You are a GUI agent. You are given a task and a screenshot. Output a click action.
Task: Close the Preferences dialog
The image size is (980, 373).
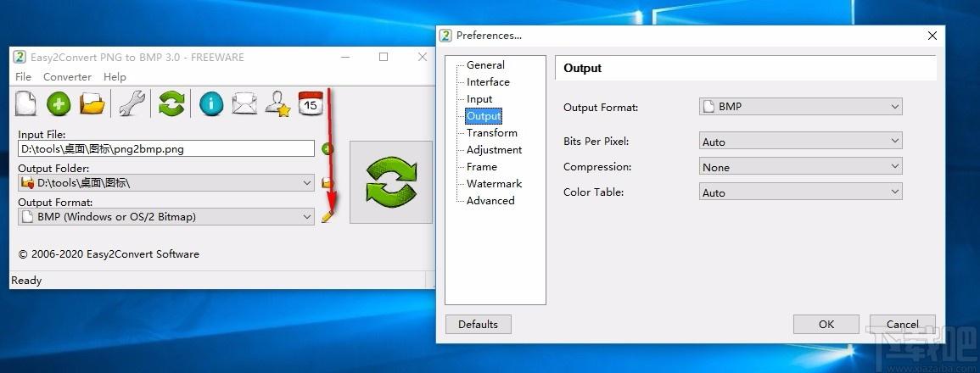pyautogui.click(x=932, y=36)
